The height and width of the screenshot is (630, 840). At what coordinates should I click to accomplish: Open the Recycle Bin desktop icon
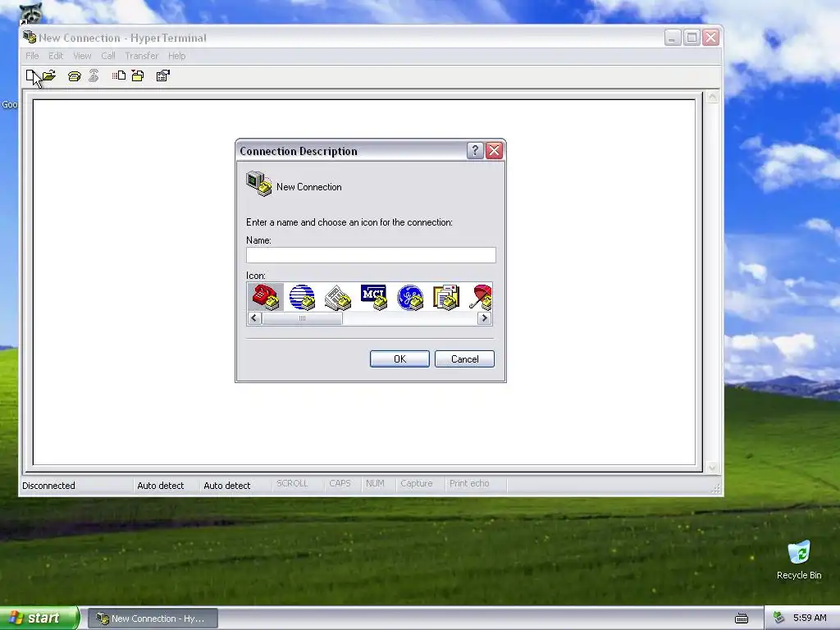(799, 560)
